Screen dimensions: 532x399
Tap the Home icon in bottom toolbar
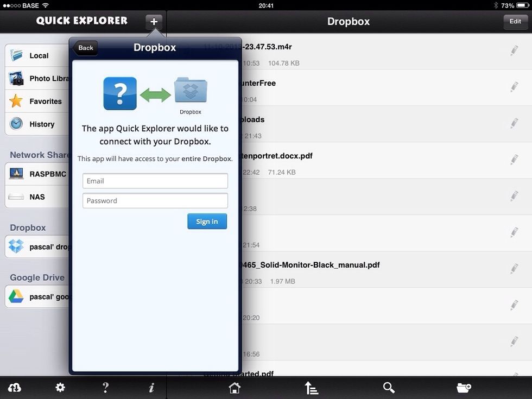[x=234, y=387]
